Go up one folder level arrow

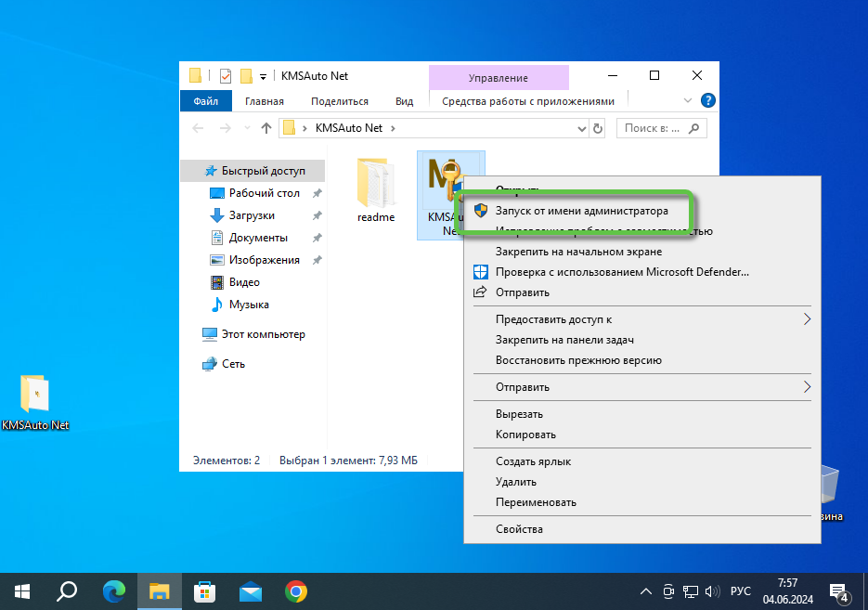266,128
